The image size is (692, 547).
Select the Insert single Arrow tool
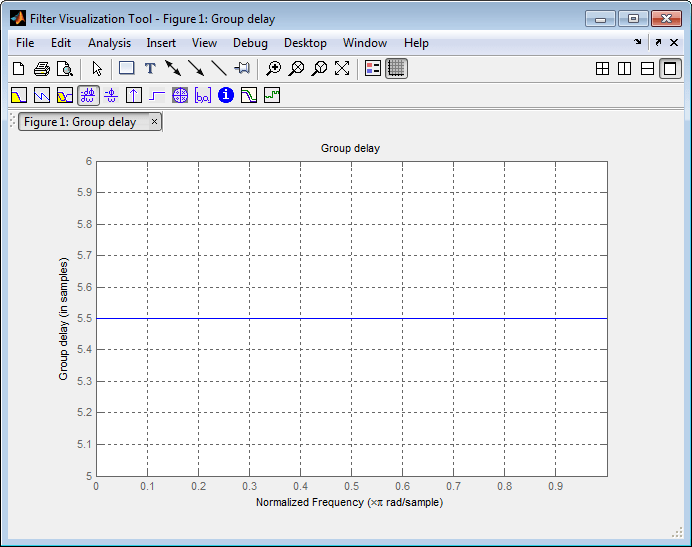pos(196,68)
